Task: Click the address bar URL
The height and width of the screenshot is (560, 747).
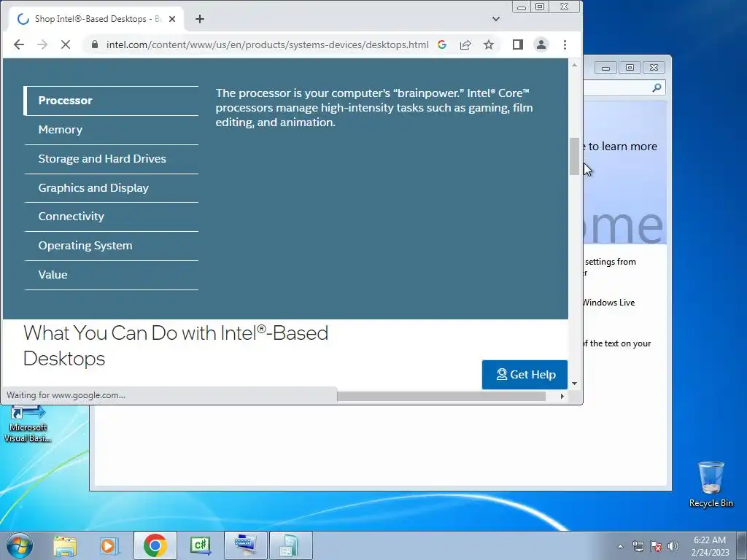Action: click(267, 44)
